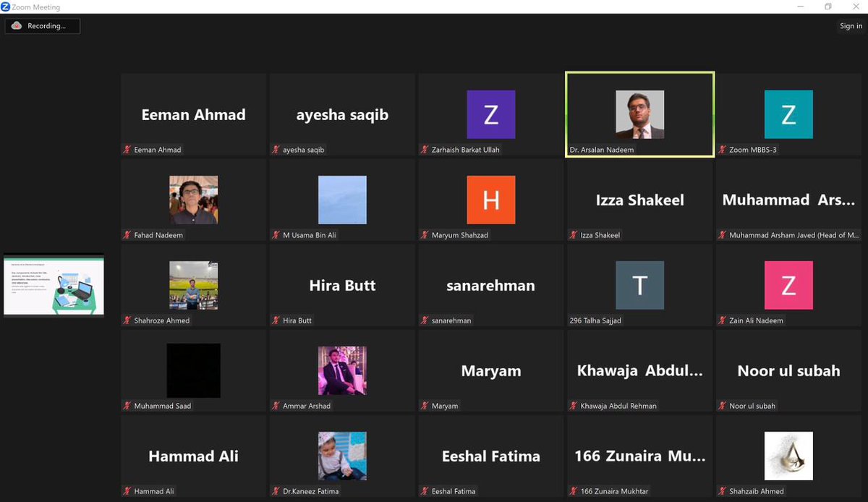The height and width of the screenshot is (502, 868).
Task: Click muted mic icon beside Shahroze Ahmed
Action: [127, 320]
